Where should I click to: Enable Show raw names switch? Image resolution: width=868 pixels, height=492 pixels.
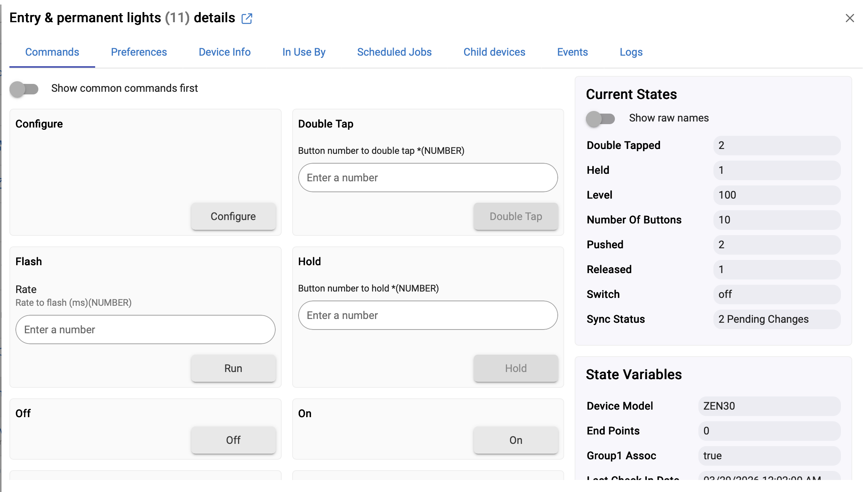click(600, 119)
